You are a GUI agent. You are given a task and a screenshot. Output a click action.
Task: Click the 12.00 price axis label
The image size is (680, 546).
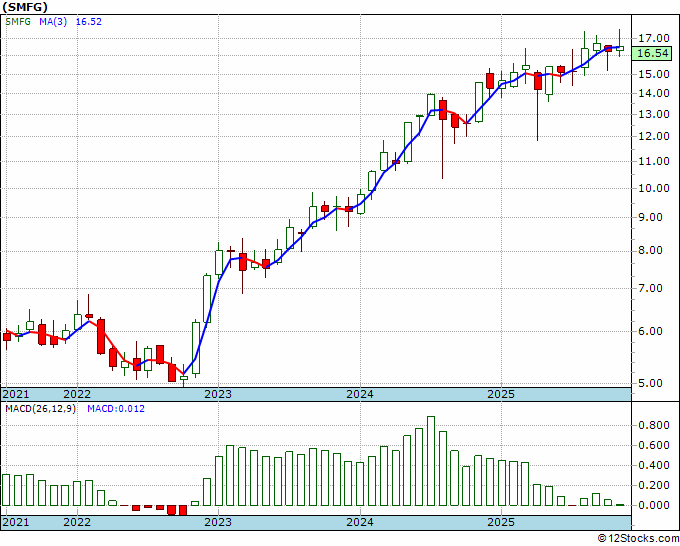654,136
